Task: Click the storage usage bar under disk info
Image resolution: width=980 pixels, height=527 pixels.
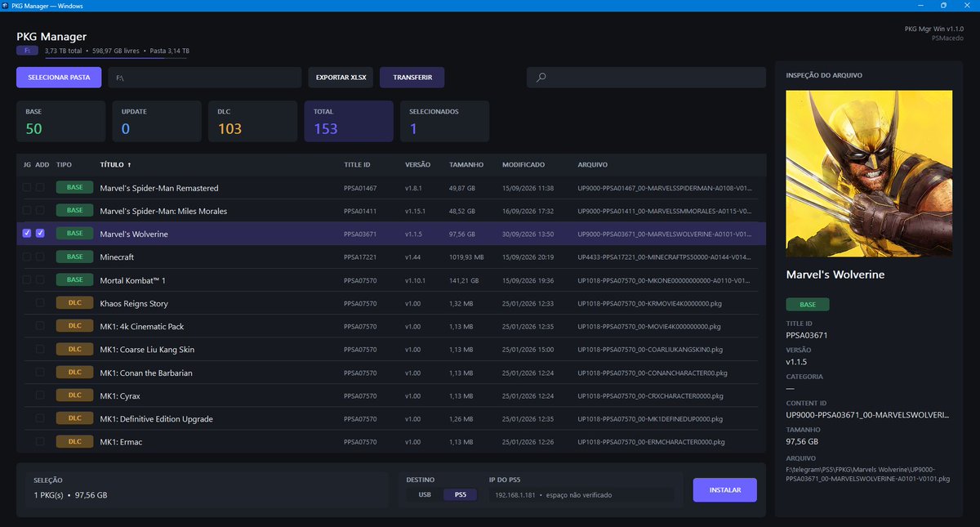Action: tap(116, 58)
